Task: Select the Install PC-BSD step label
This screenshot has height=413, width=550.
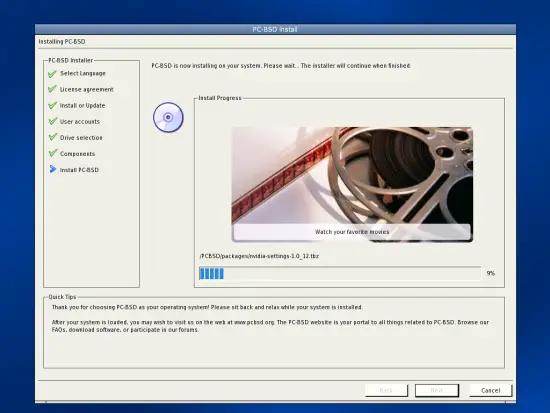Action: click(79, 170)
